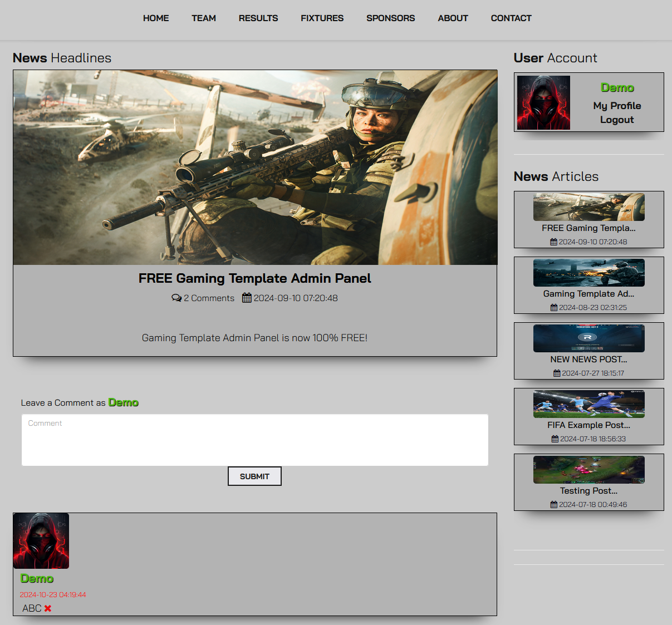Click the commenter's avatar image

pyautogui.click(x=41, y=541)
